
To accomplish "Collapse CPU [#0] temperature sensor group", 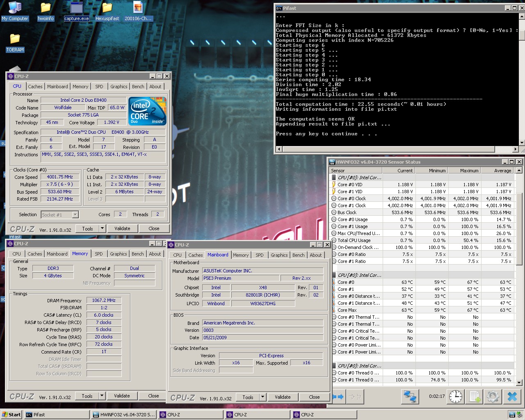I will (334, 275).
